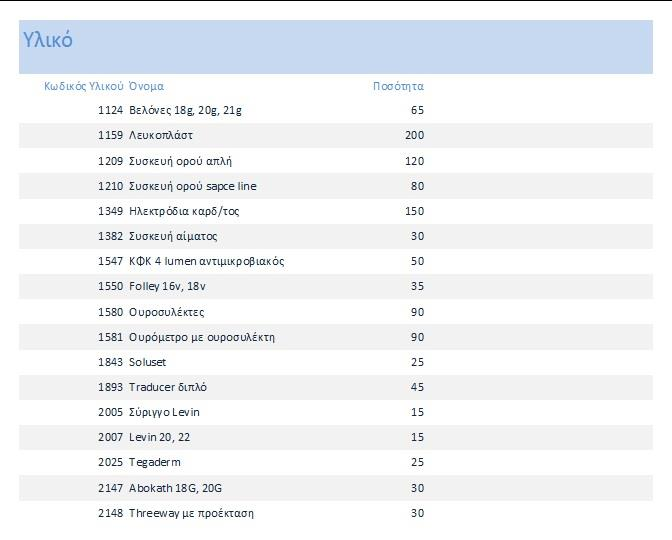Click quantity 15 in row 2007
The width and height of the screenshot is (672, 540).
point(417,437)
